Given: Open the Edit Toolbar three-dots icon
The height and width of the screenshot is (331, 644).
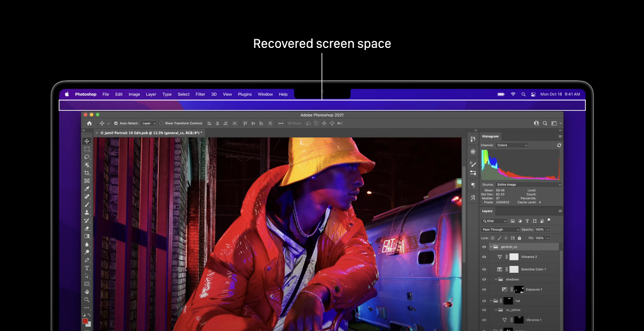Looking at the screenshot, I should click(x=87, y=307).
